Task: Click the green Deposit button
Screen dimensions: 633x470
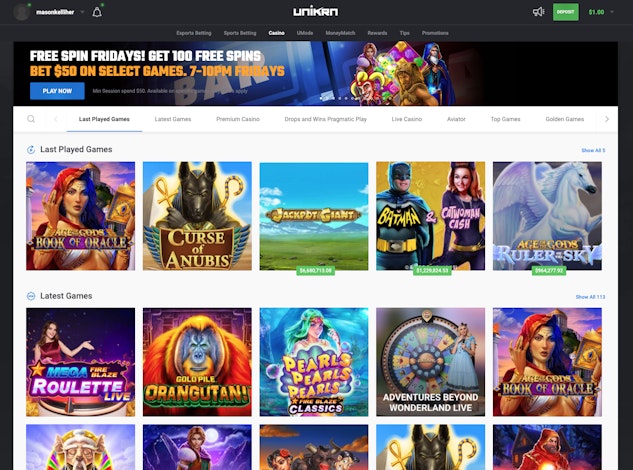Action: 565,12
